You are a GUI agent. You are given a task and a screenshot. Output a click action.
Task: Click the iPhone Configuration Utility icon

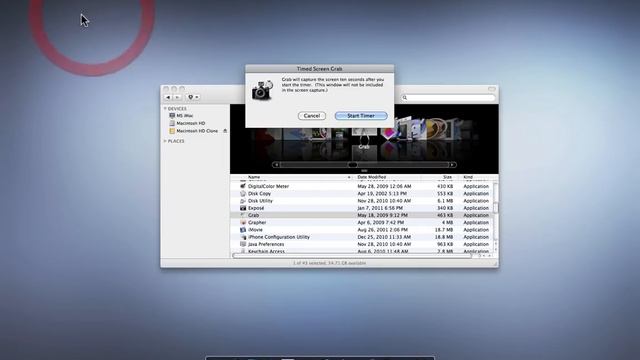coord(243,237)
